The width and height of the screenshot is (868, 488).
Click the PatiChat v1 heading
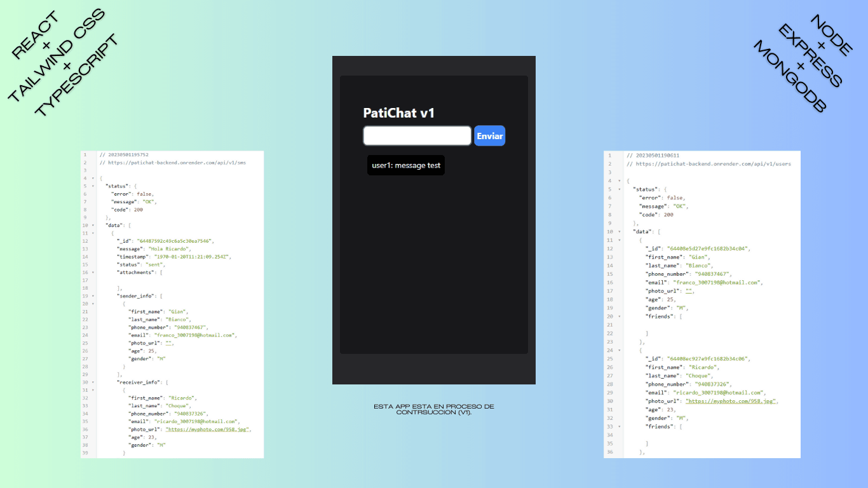click(x=399, y=113)
